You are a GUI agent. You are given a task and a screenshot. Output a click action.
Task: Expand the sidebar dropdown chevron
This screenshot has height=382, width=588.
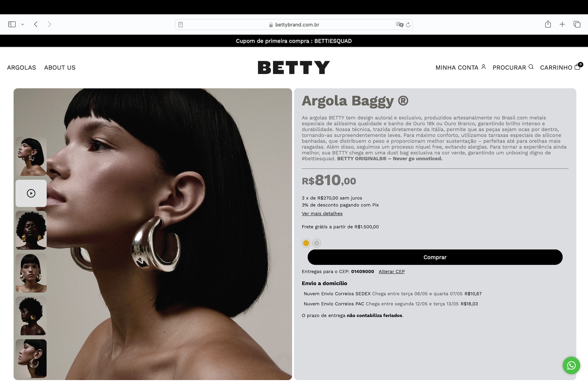point(22,25)
